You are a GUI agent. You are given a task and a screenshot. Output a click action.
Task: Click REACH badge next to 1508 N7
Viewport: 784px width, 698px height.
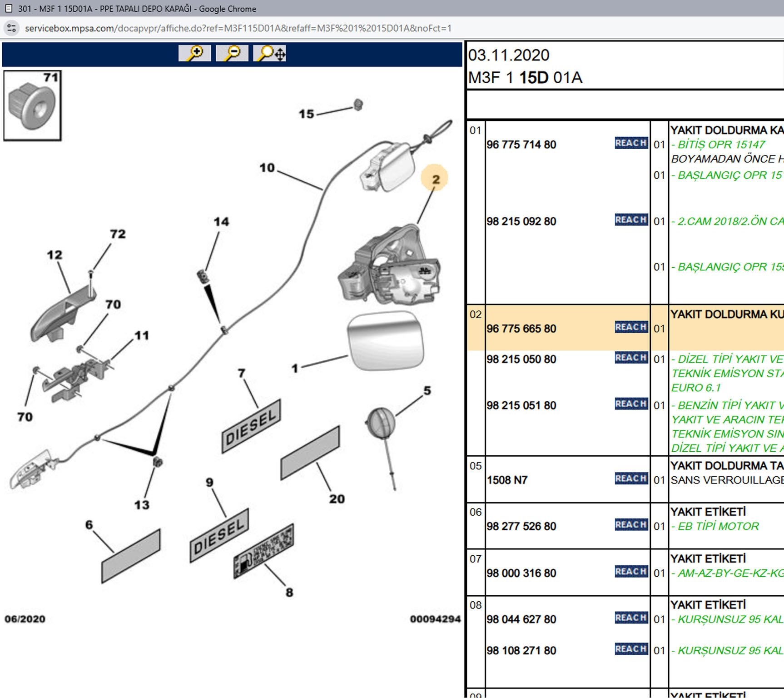631,479
